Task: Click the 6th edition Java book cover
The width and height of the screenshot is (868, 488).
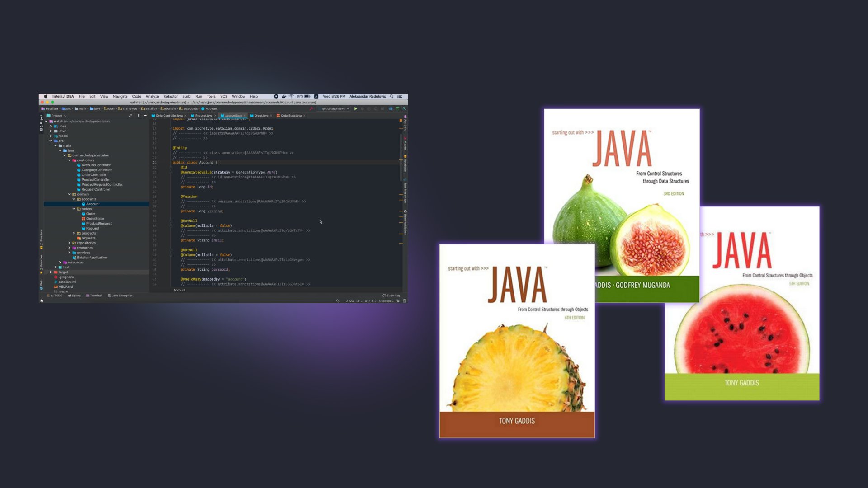Action: coord(516,341)
